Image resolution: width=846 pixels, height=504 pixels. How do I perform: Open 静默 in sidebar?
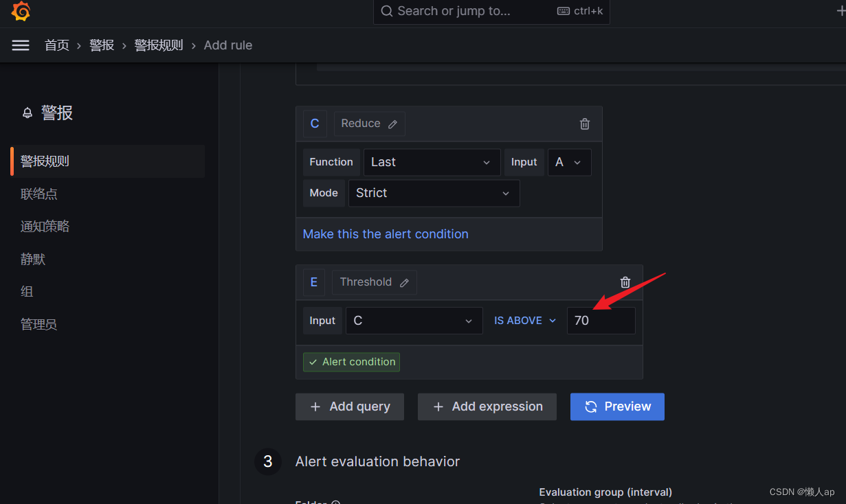point(33,260)
